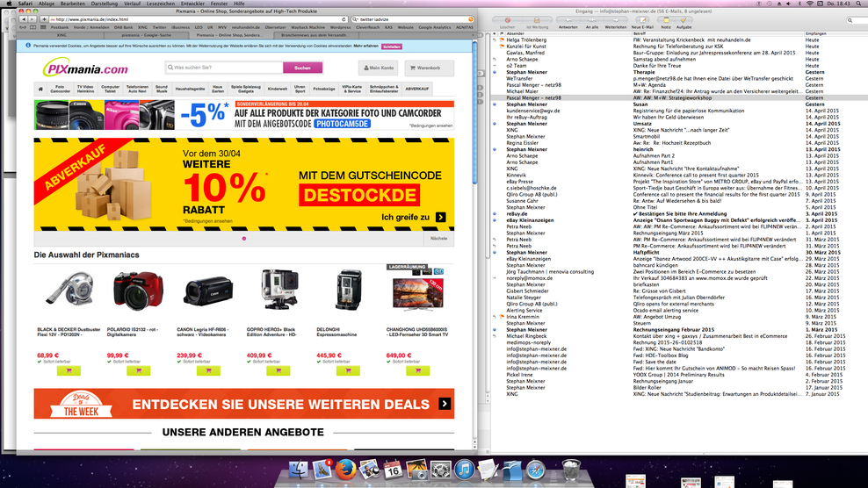Viewport: 868px width, 488px height.
Task: Open the Entwickler menu
Action: (x=192, y=4)
